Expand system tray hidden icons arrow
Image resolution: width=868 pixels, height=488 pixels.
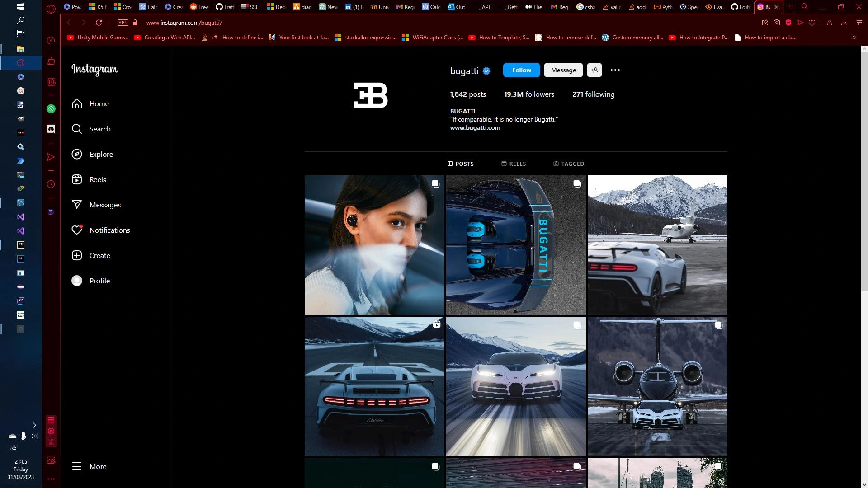[34, 425]
